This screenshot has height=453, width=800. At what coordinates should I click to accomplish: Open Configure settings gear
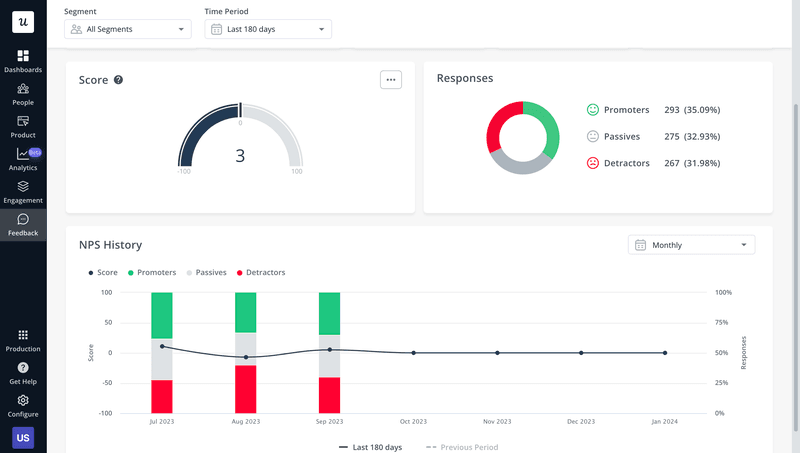[23, 405]
